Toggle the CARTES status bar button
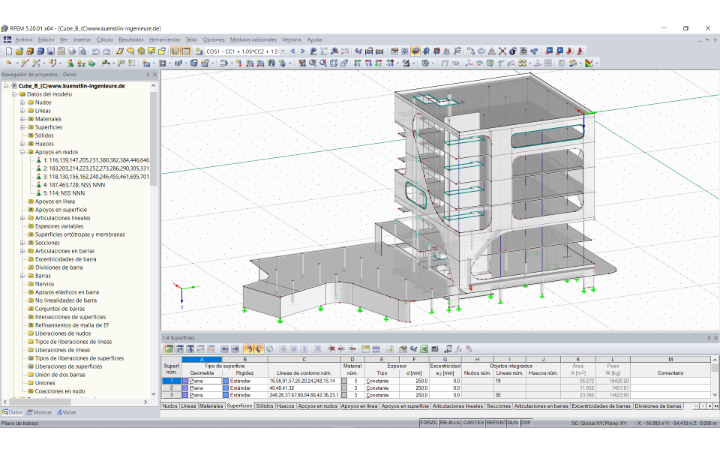This screenshot has width=720, height=450. point(473,422)
